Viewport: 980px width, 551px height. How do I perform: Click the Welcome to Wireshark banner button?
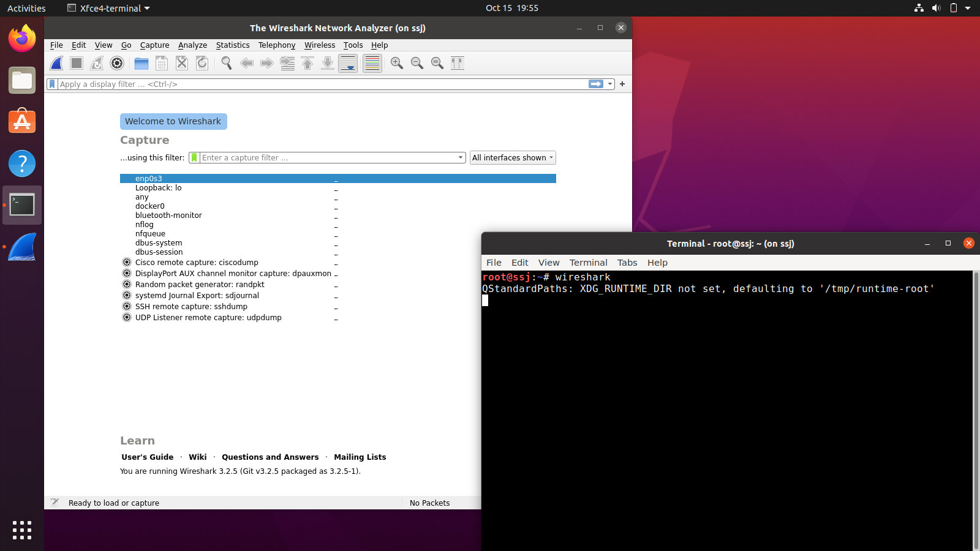point(173,121)
